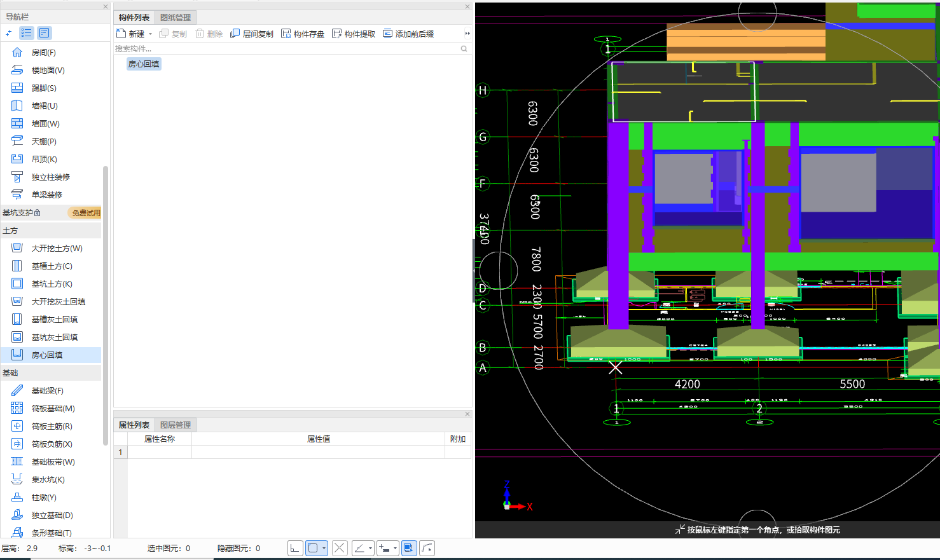Expand more tools on component list toolbar

tap(467, 34)
